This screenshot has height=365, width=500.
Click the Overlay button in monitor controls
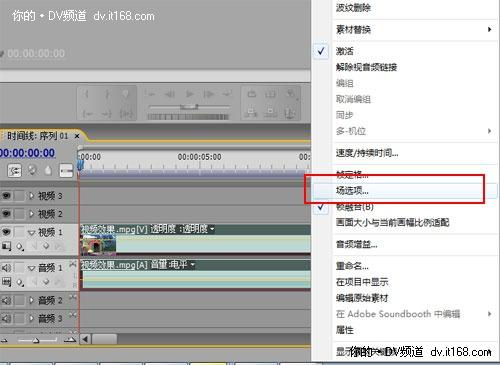tap(270, 112)
